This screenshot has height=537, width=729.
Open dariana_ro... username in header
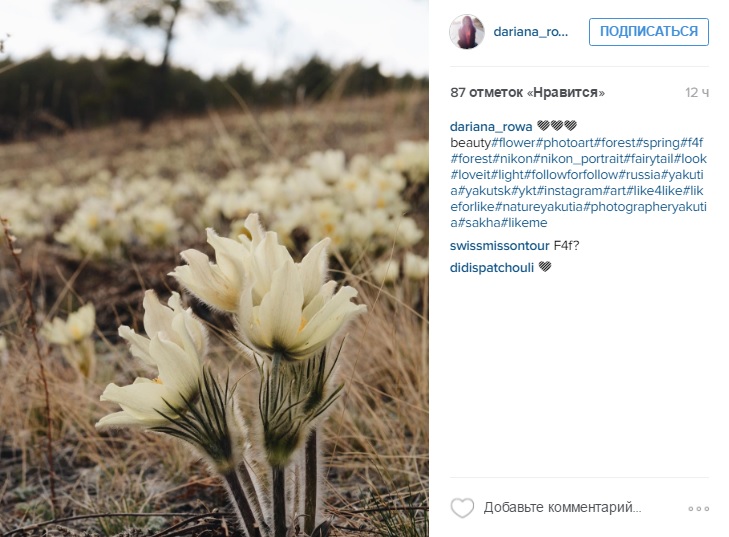(x=530, y=32)
